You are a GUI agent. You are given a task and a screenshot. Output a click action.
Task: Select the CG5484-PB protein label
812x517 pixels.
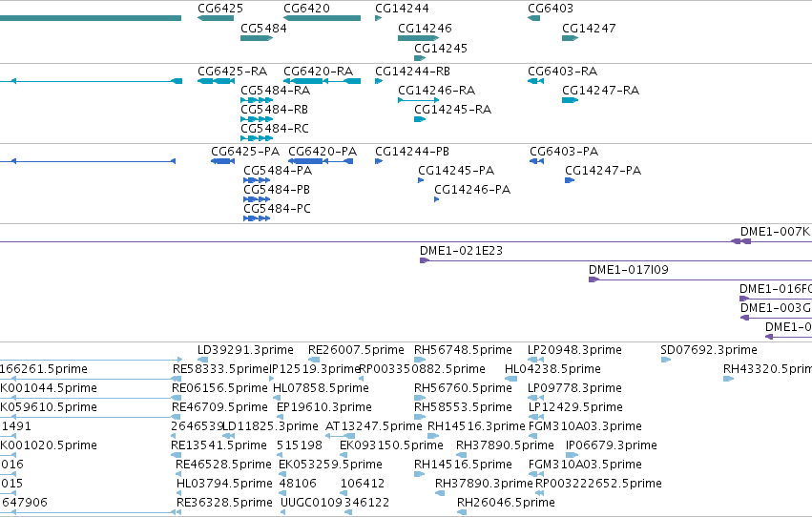pos(277,190)
